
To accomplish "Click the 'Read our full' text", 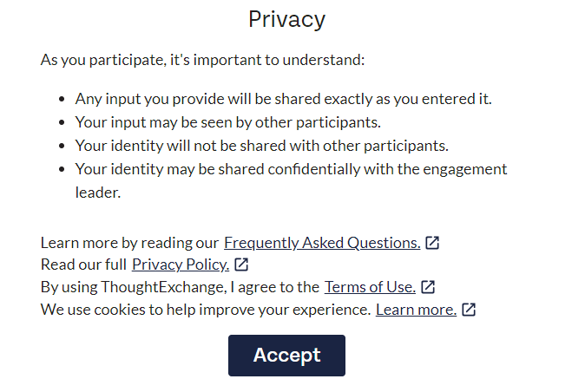I will click(83, 265).
